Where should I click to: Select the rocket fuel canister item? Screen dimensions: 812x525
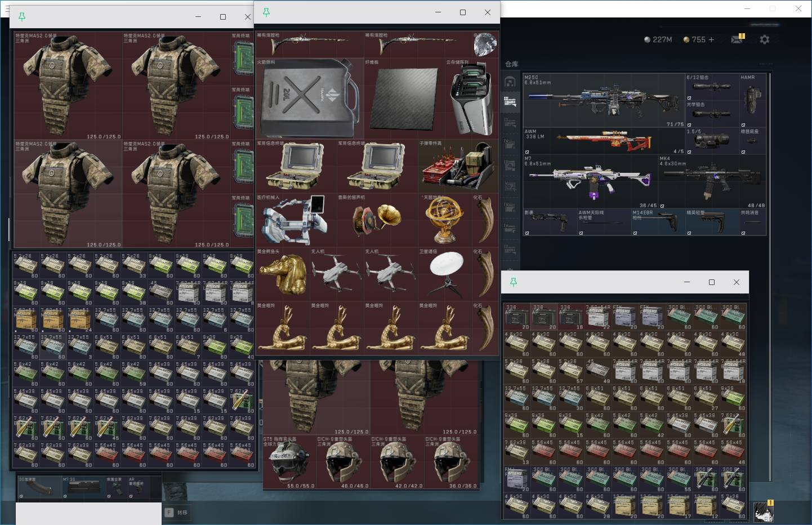coord(310,99)
